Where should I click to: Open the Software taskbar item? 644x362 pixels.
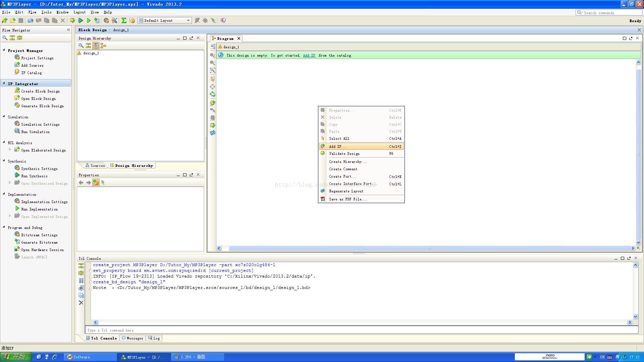coord(90,357)
